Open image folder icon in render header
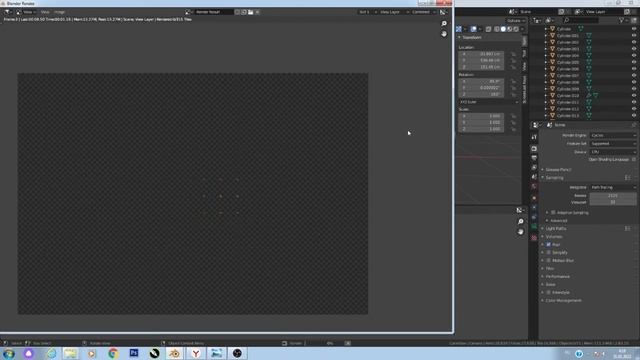The image size is (640, 360). coord(251,12)
